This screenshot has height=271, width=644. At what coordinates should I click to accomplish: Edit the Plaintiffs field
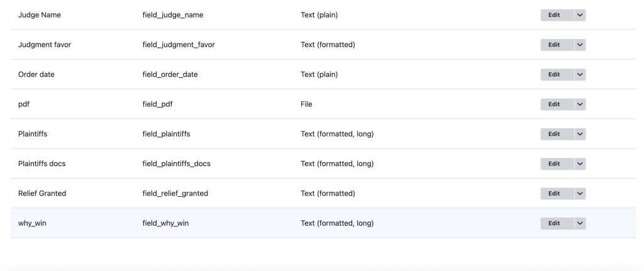point(554,134)
